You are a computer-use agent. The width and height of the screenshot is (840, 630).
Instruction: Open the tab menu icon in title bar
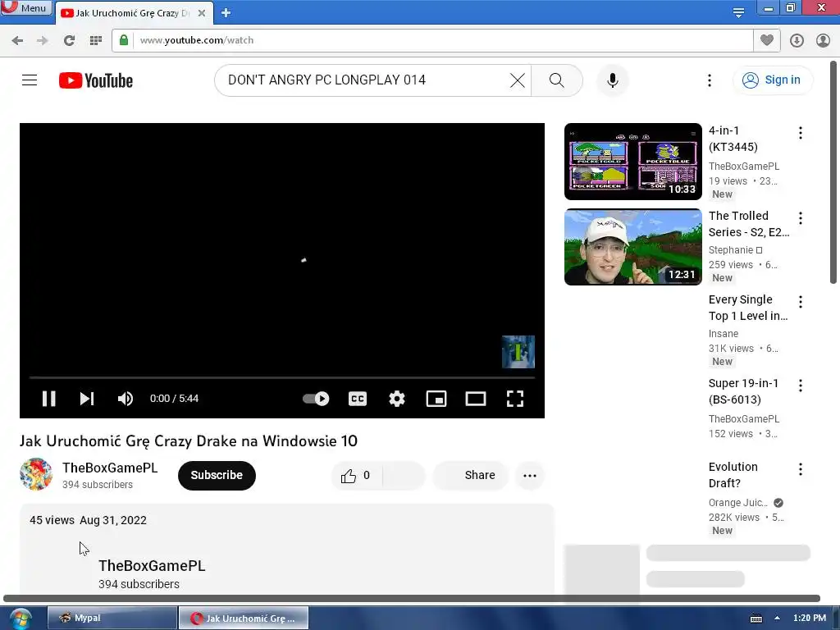tap(738, 12)
